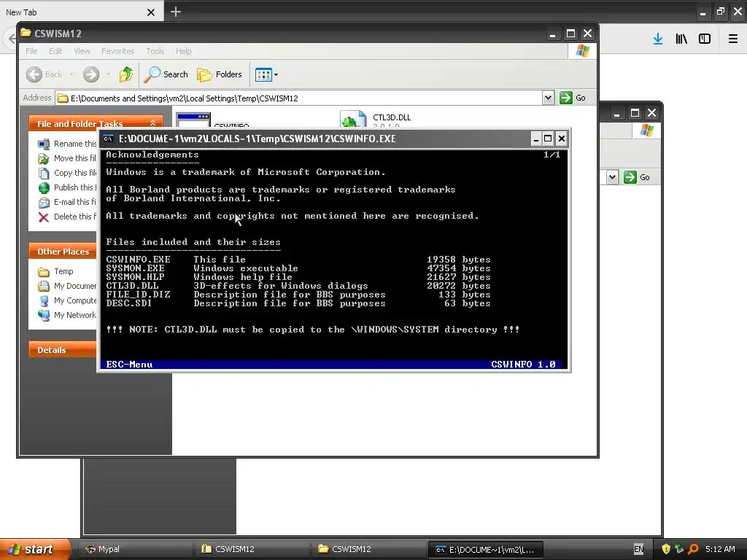Open the Help menu in Explorer
The width and height of the screenshot is (747, 560).
183,51
